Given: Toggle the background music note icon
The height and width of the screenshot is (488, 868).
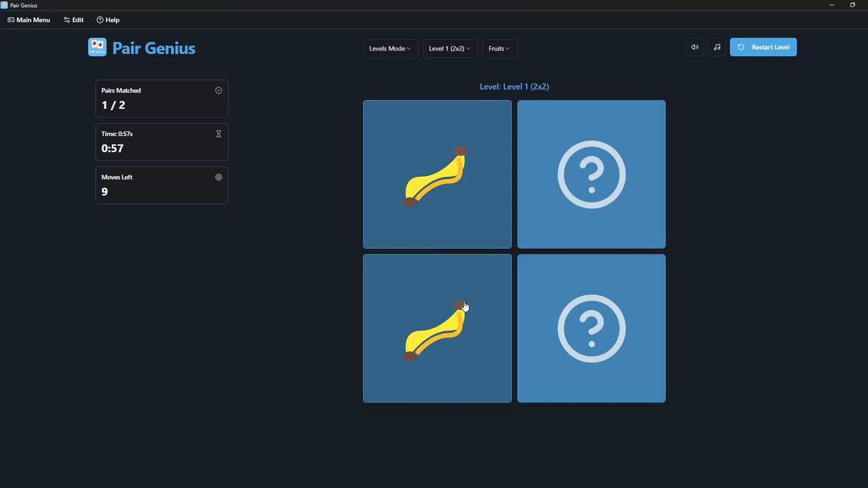Looking at the screenshot, I should click(x=717, y=47).
